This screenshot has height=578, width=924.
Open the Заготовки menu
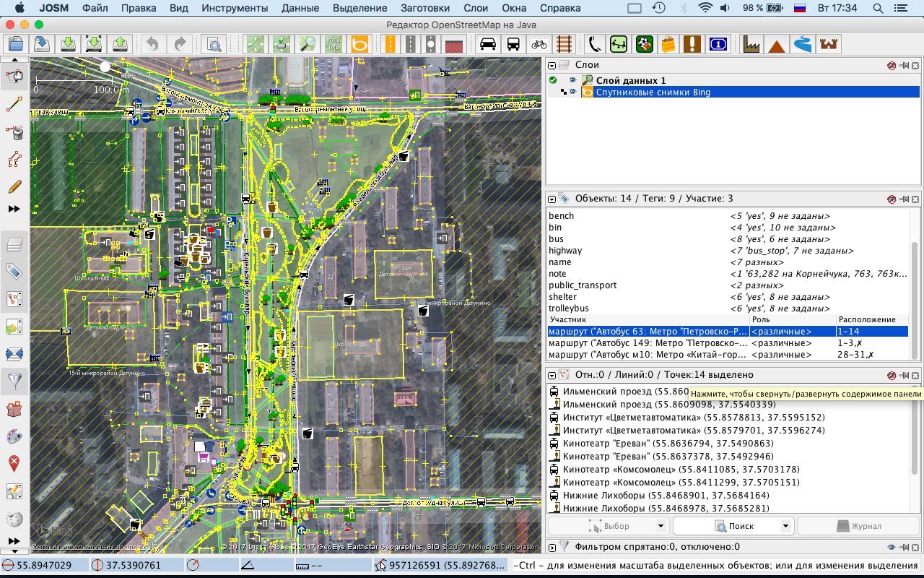point(425,8)
